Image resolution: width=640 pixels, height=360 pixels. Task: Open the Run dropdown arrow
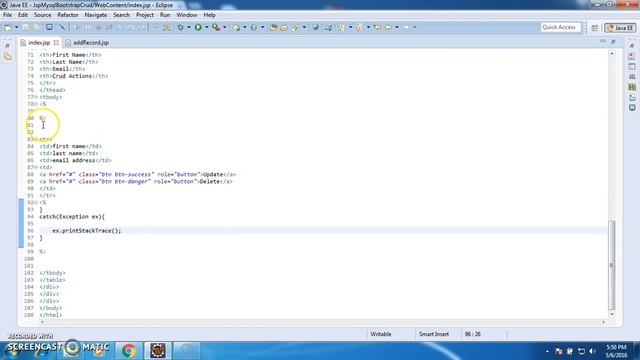pos(207,27)
